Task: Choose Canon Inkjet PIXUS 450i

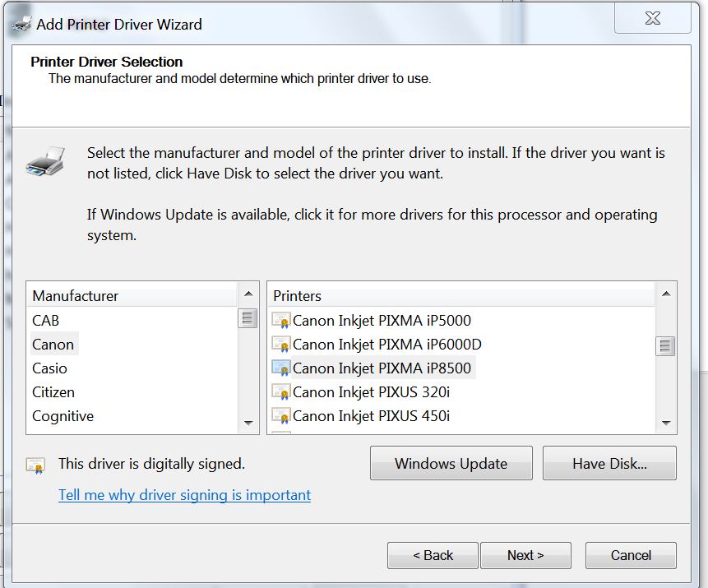Action: (371, 416)
